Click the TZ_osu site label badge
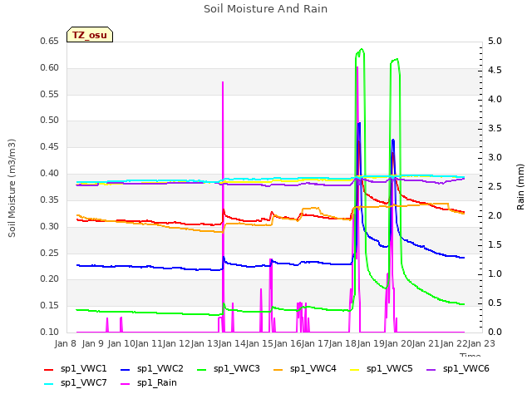Viewport: 532px width, 399px height. coord(90,35)
